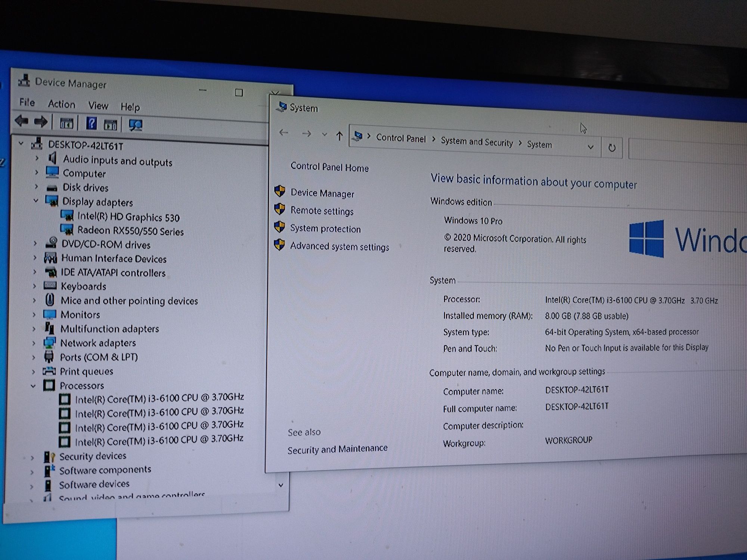Open the Device Manager link in System
The width and height of the screenshot is (747, 560).
[x=322, y=193]
